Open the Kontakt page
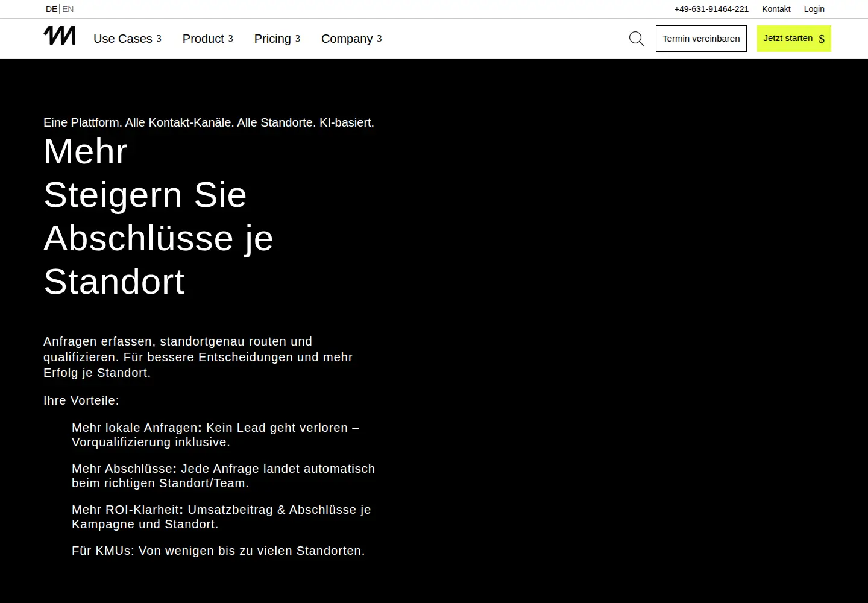The width and height of the screenshot is (868, 603). click(776, 9)
